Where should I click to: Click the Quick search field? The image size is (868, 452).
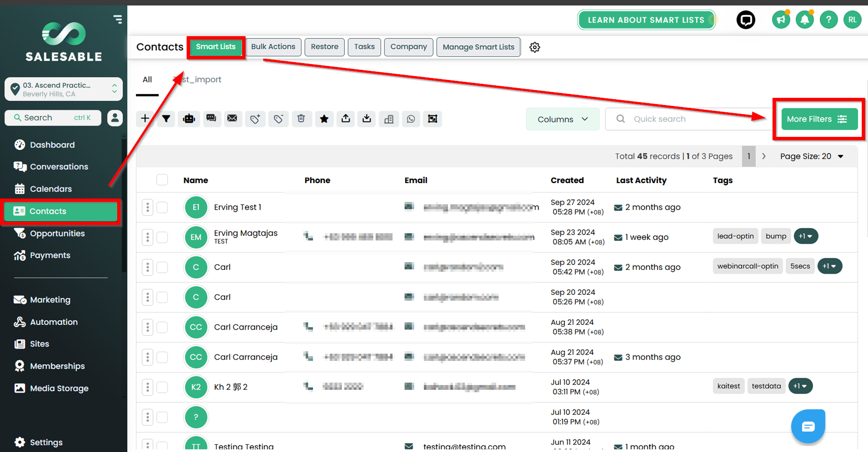(x=691, y=119)
